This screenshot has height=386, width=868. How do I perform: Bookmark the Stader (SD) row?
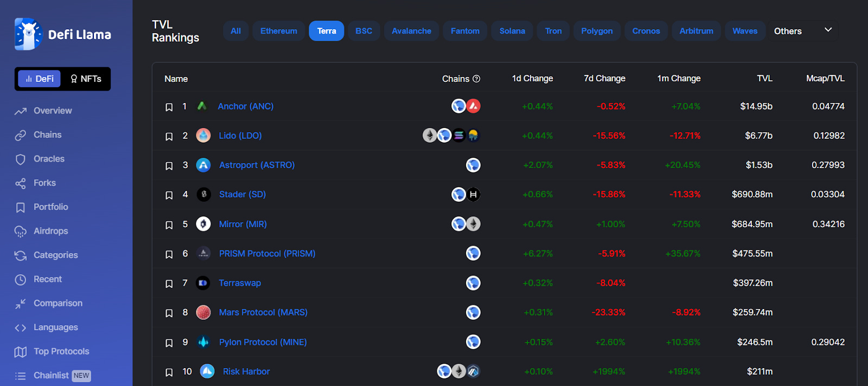[x=169, y=195]
